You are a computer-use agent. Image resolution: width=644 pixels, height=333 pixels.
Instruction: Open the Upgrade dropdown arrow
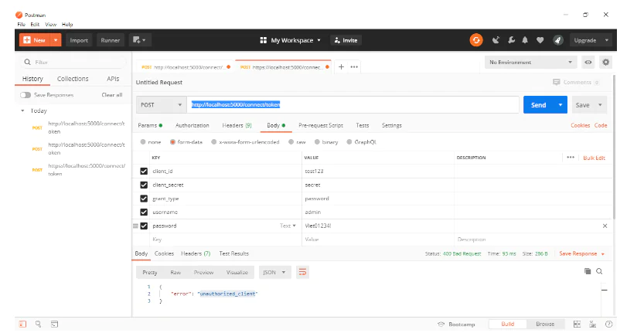[x=607, y=40]
